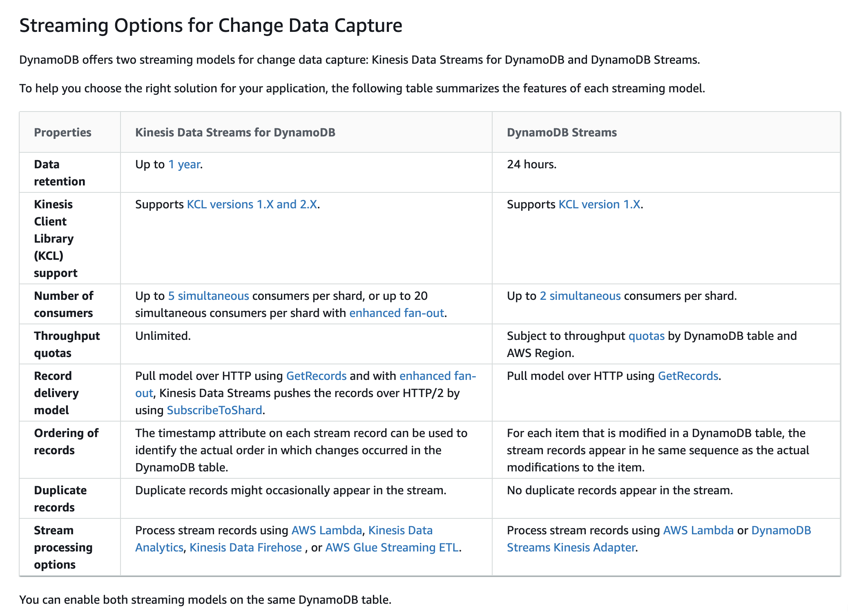Open 'enhanced fan-out' link in record delivery row
The width and height of the screenshot is (848, 616).
(x=437, y=376)
